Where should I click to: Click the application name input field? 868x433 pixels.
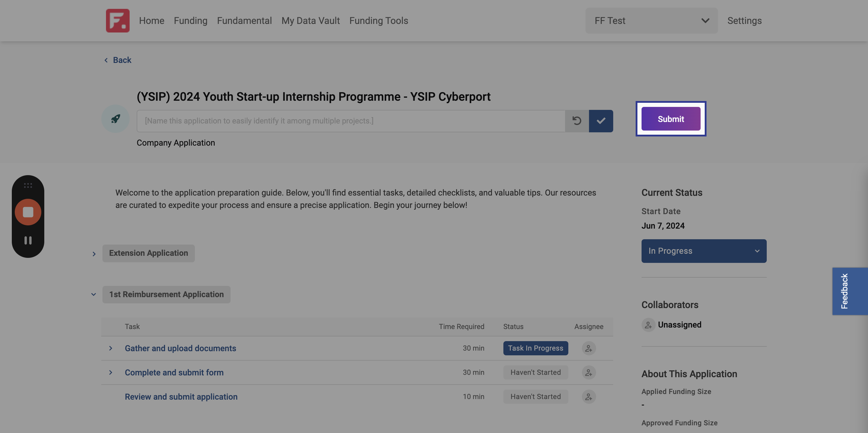(x=351, y=121)
